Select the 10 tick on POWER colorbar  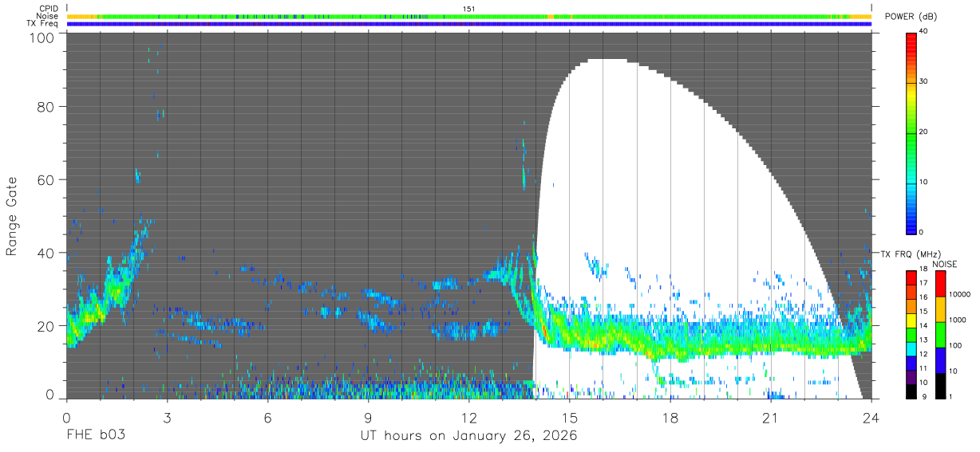coord(925,182)
